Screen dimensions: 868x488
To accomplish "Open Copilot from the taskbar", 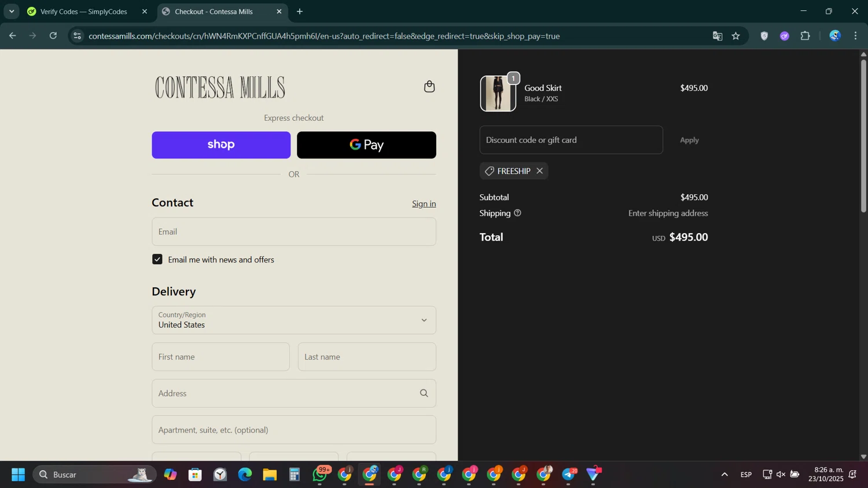I will coord(170,475).
